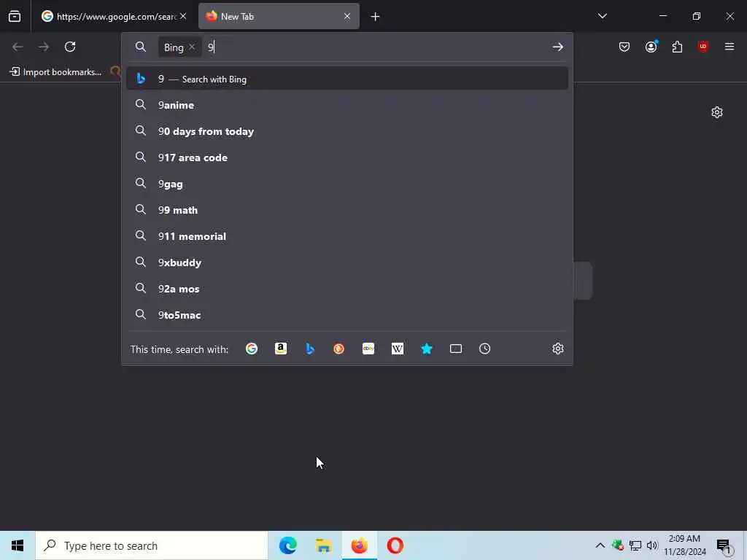The height and width of the screenshot is (560, 747).
Task: Open Firefox View in the tab bar
Action: (x=15, y=16)
